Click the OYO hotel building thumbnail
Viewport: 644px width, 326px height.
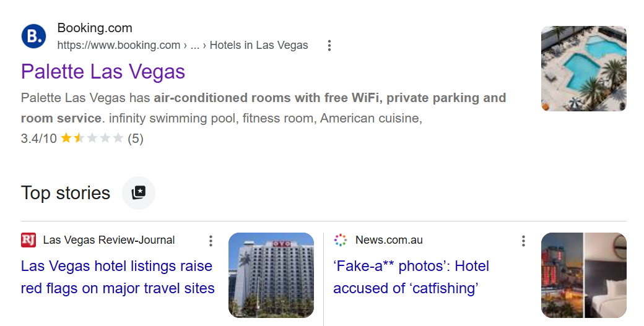click(x=271, y=275)
